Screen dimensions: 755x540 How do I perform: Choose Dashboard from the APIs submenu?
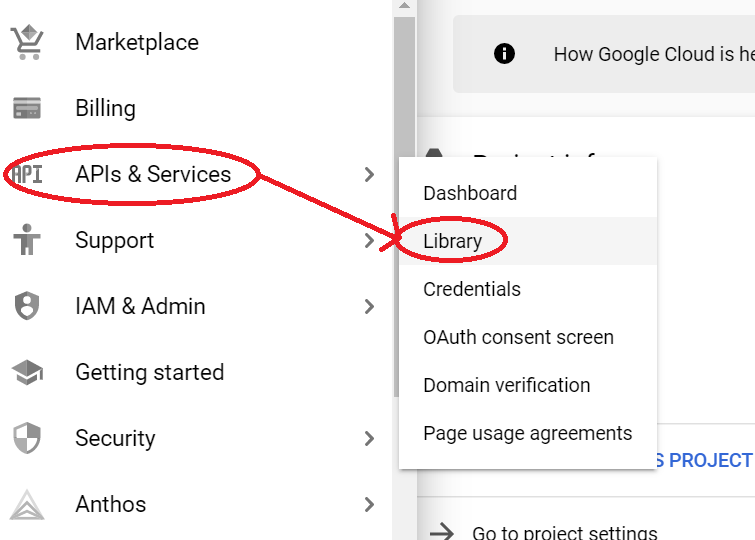528,193
